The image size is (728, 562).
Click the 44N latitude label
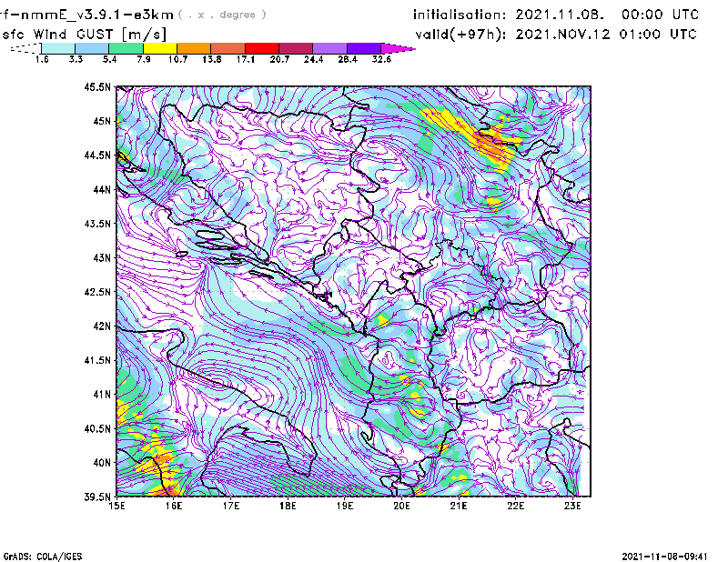pyautogui.click(x=102, y=189)
